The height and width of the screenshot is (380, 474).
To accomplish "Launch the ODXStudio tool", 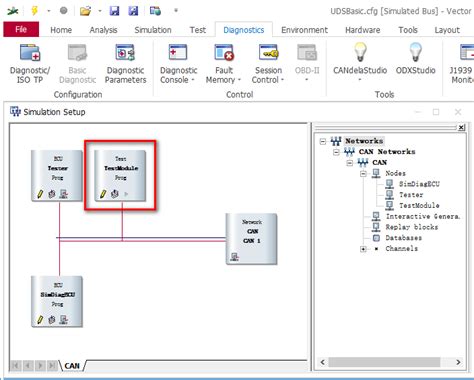I will 415,59.
